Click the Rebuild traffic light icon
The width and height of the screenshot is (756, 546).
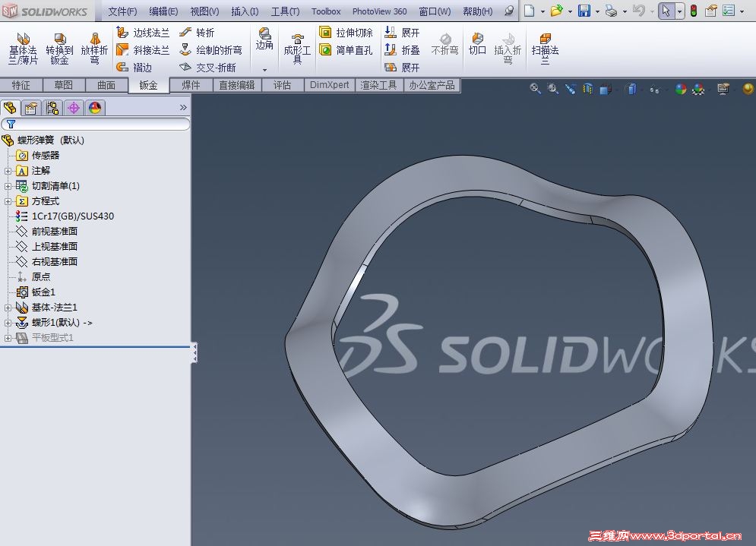[694, 11]
